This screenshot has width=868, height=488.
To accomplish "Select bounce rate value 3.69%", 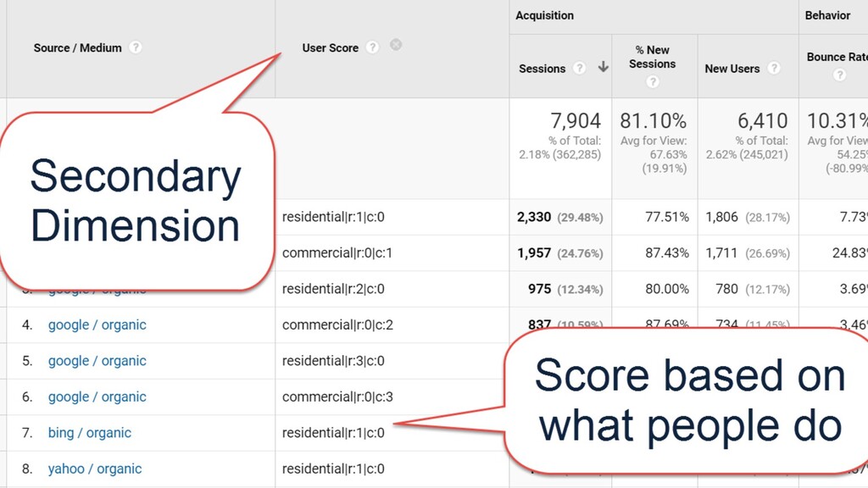I will (x=854, y=289).
